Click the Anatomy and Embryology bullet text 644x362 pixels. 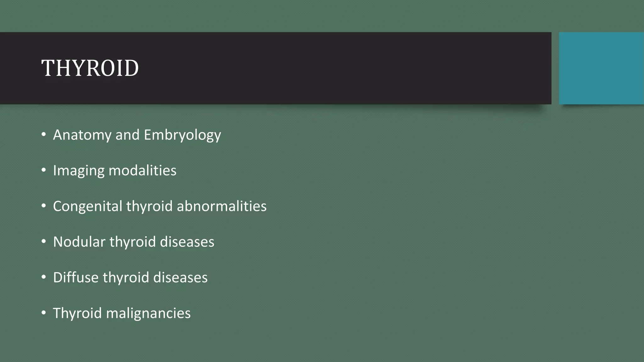pyautogui.click(x=137, y=135)
